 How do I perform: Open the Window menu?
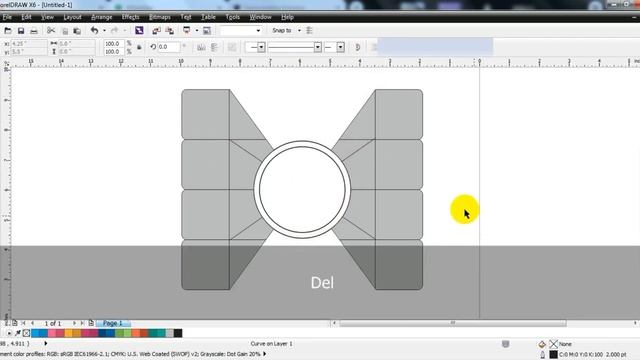click(x=260, y=17)
